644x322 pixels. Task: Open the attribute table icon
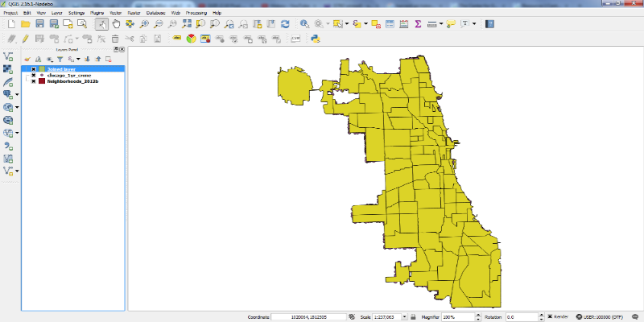point(390,24)
